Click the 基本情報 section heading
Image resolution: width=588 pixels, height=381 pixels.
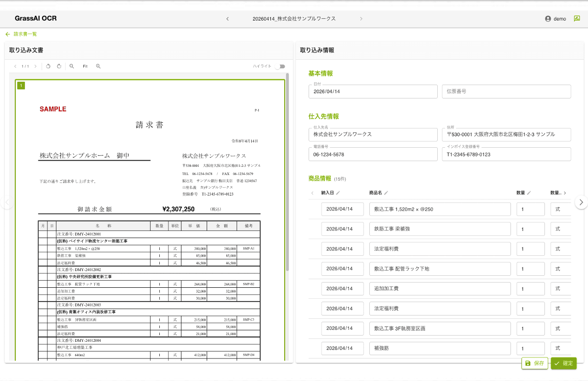[321, 73]
